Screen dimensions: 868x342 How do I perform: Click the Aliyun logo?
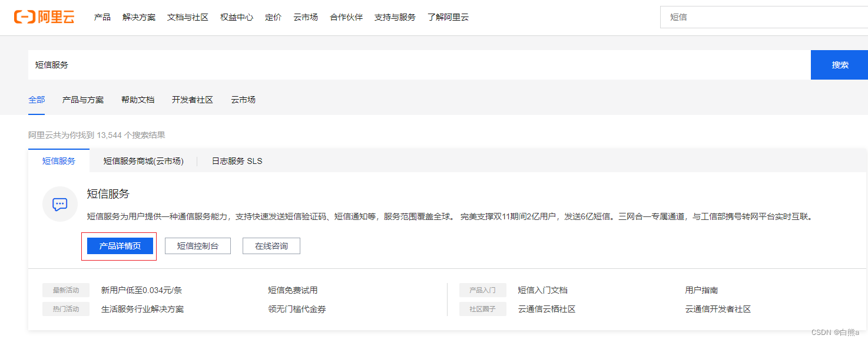pos(44,17)
